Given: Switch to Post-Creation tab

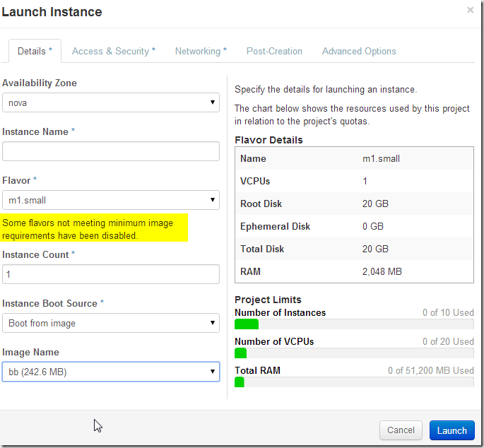Looking at the screenshot, I should click(274, 51).
